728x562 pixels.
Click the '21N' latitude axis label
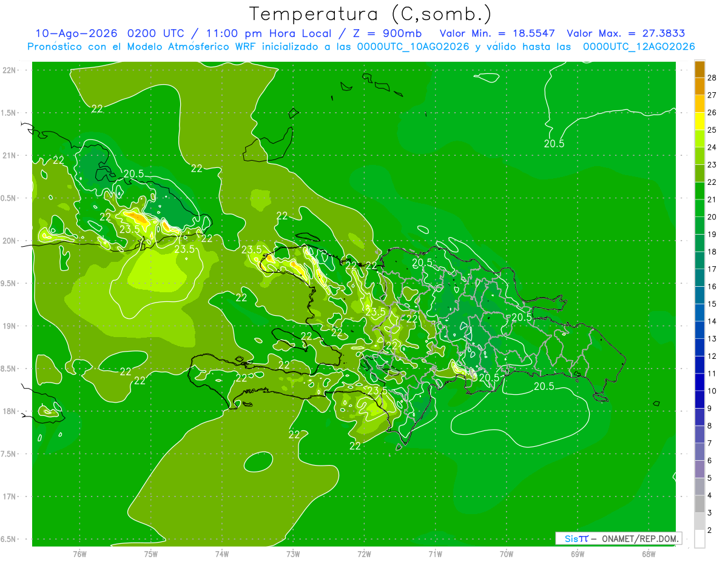point(9,155)
